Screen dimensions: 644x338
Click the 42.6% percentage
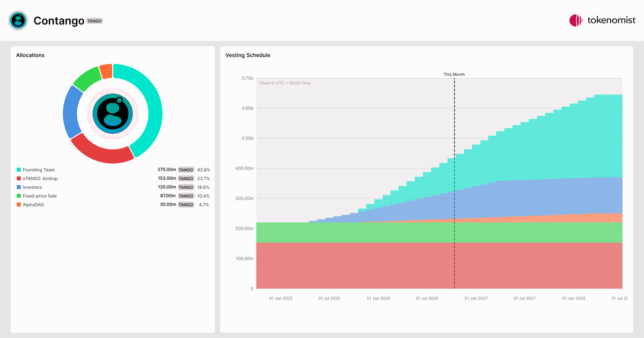click(203, 170)
